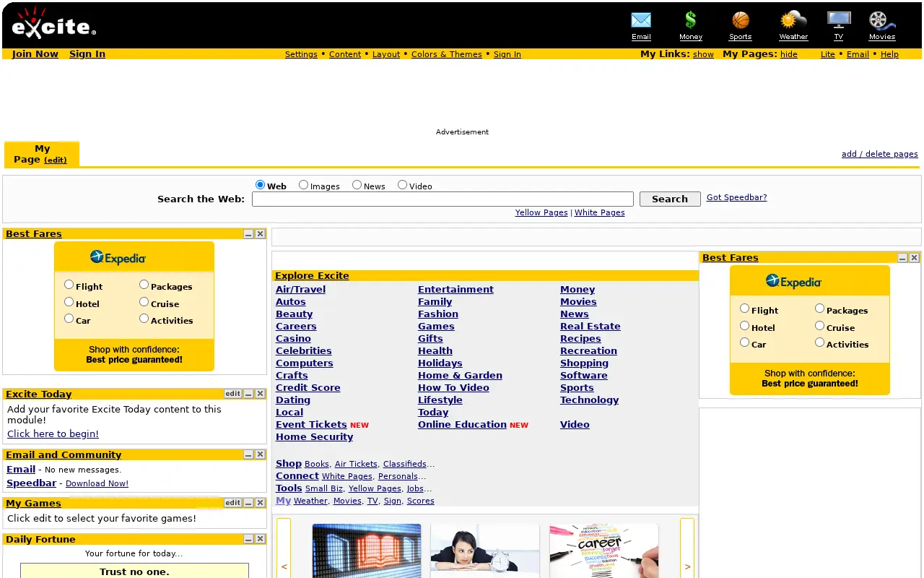Image resolution: width=924 pixels, height=578 pixels.
Task: Focus the Search the Web input field
Action: click(443, 199)
